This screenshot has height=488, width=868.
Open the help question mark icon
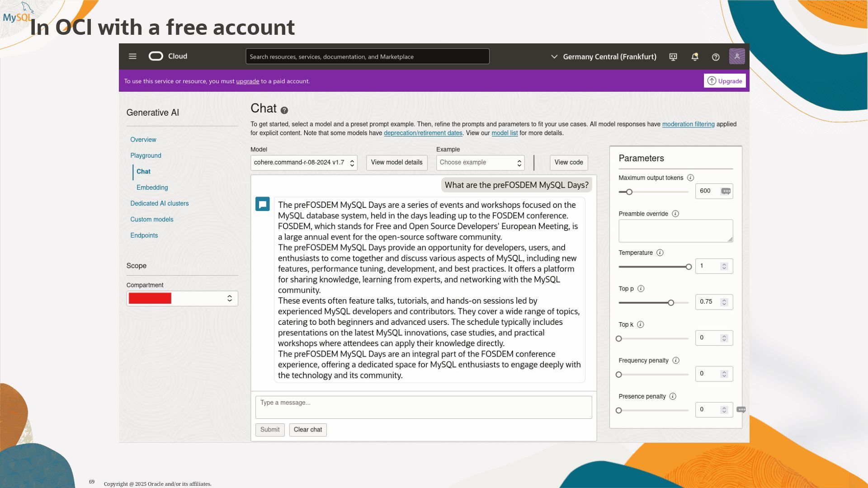(716, 57)
